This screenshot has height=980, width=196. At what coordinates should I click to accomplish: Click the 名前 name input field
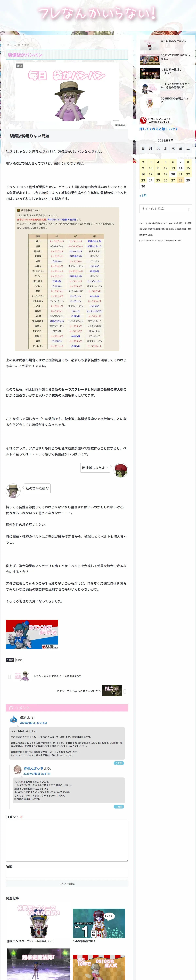click(67, 874)
